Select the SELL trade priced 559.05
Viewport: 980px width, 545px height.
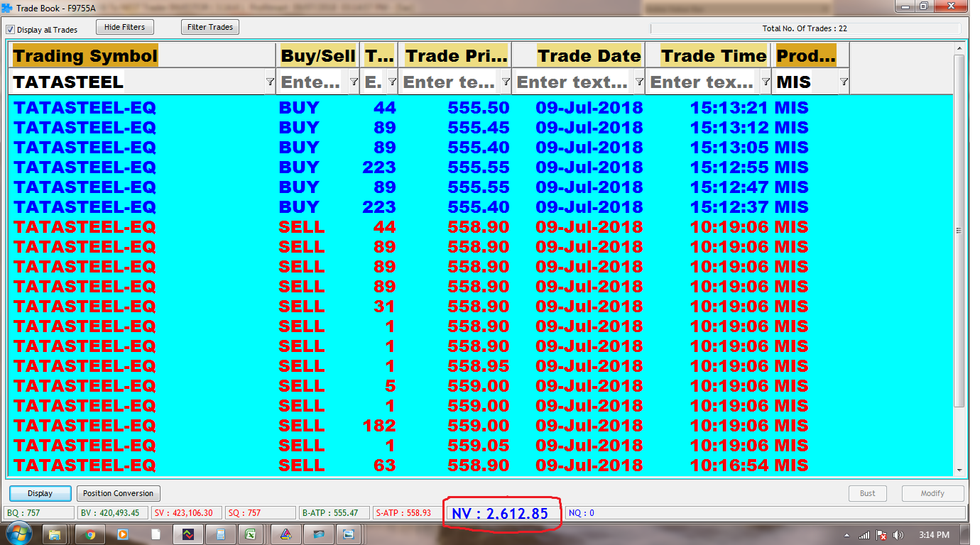[481, 446]
